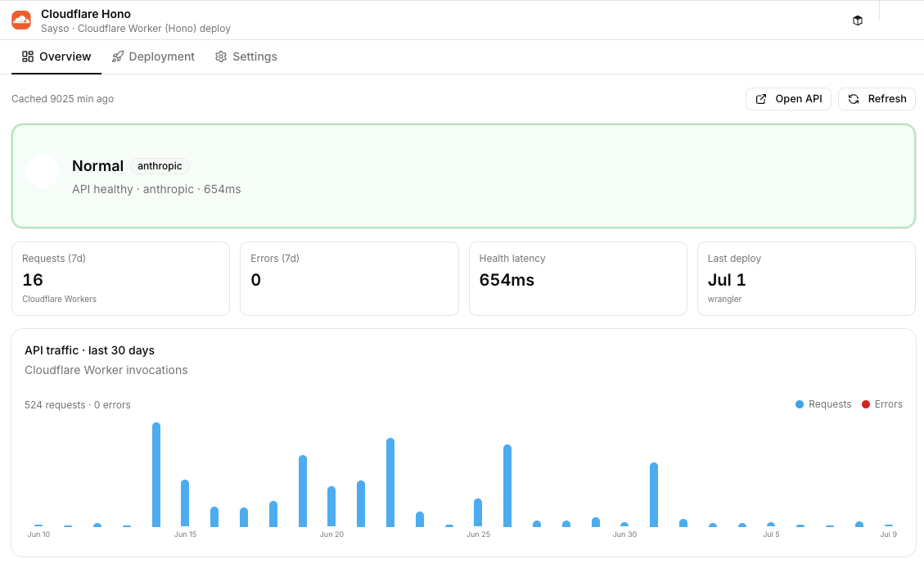Click the 'Errors (7d)' card label

pyautogui.click(x=275, y=259)
